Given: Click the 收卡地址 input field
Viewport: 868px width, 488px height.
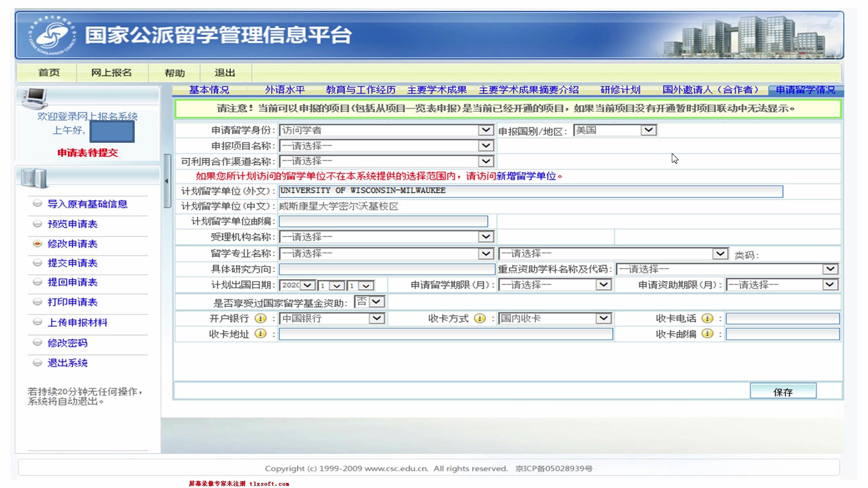Looking at the screenshot, I should point(446,334).
